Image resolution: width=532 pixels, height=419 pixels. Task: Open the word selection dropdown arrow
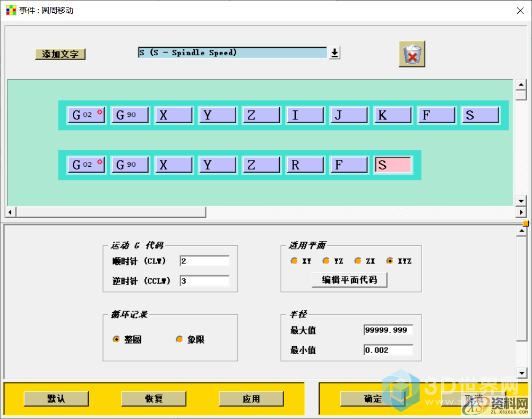click(x=334, y=53)
